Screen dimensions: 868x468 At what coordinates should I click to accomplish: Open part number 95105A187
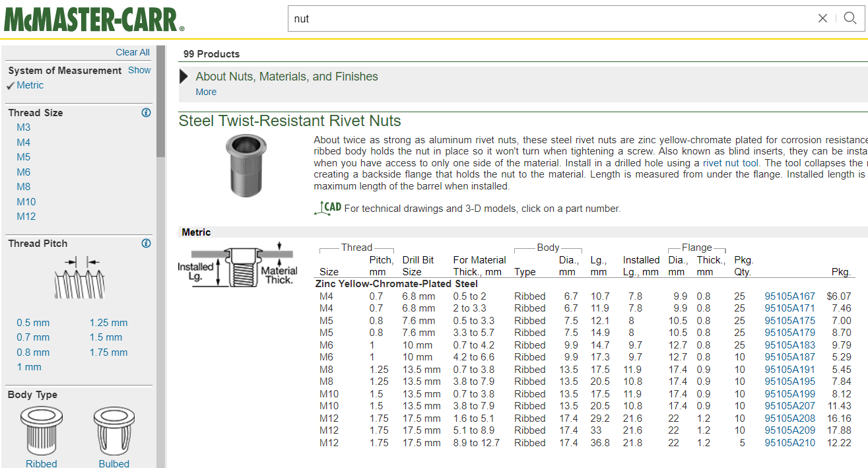[x=789, y=357]
